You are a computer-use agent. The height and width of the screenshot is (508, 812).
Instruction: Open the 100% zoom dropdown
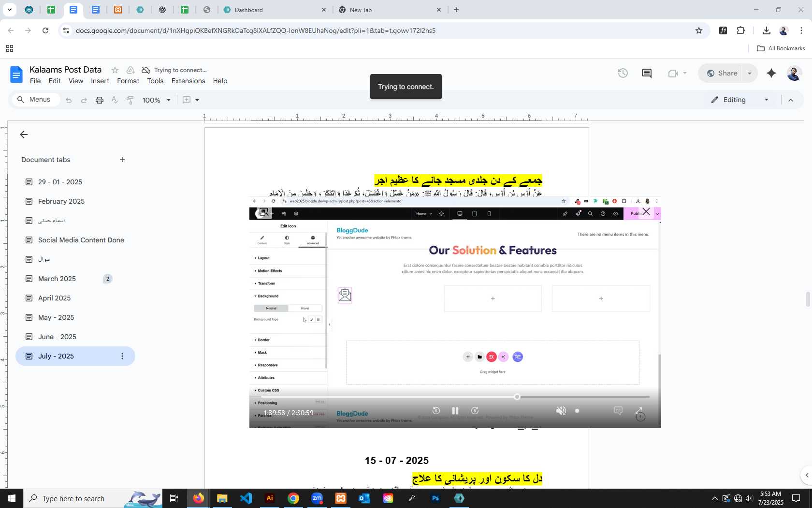[x=156, y=100]
